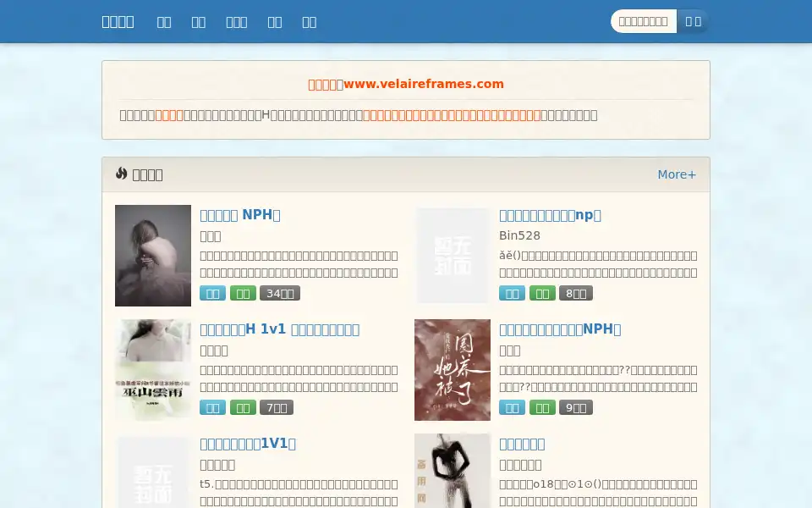Image resolution: width=812 pixels, height=508 pixels.
Task: Click the description containing ?? beside the red cover
Action: (598, 378)
